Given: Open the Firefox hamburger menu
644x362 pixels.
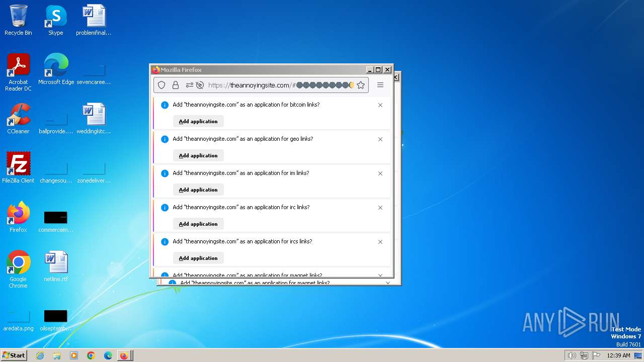Looking at the screenshot, I should point(380,85).
